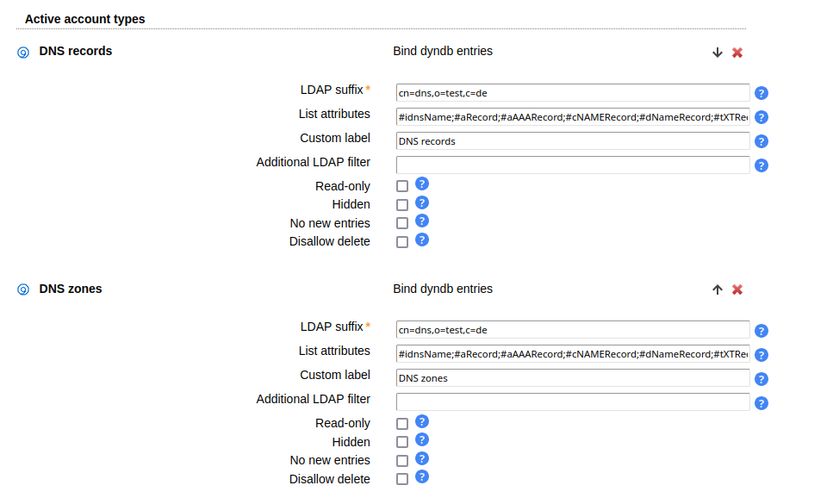Remove the DNS zones account type

click(x=737, y=290)
